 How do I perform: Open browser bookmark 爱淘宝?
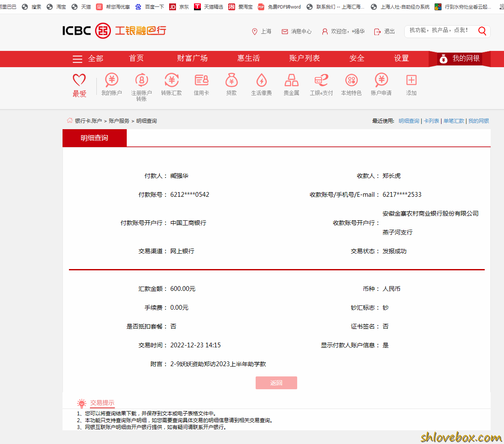pos(240,7)
